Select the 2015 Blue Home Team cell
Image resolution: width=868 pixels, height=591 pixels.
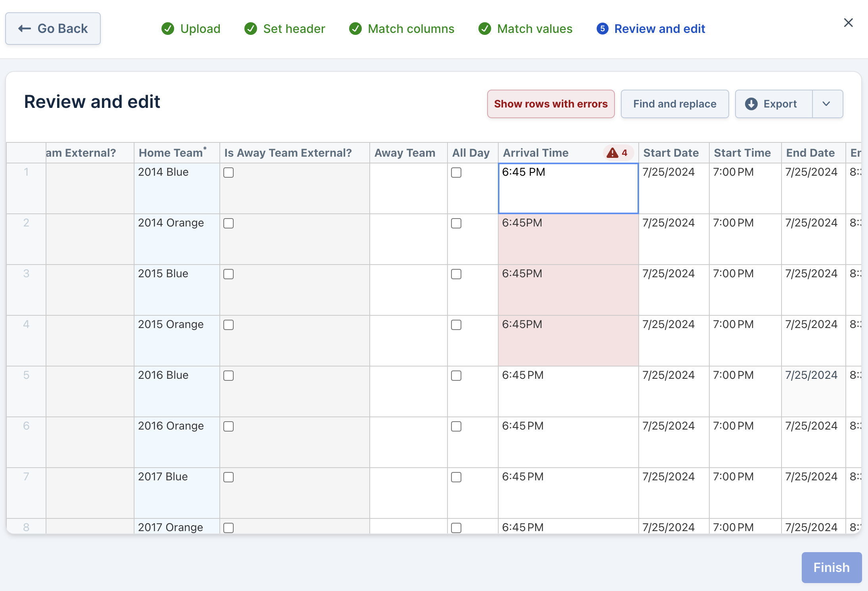tap(177, 290)
